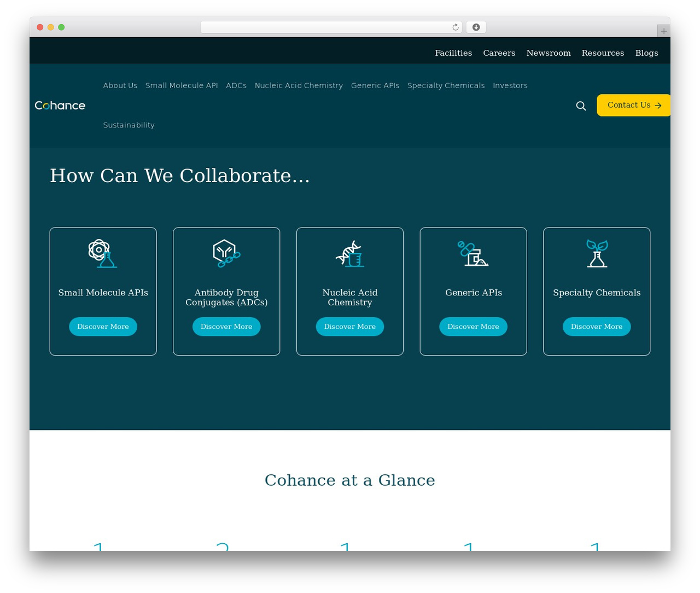Click the Generic APIs pills icon

coord(473,253)
